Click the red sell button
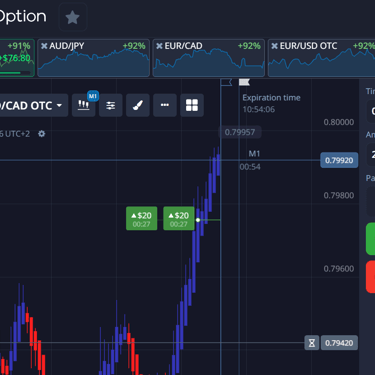Image resolution: width=375 pixels, height=375 pixels. click(x=370, y=277)
